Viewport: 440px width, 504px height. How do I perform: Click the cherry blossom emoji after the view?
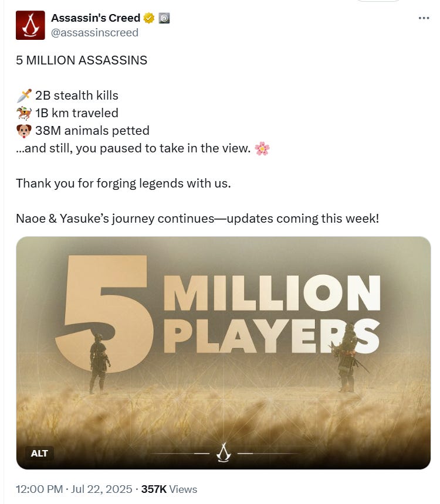262,148
